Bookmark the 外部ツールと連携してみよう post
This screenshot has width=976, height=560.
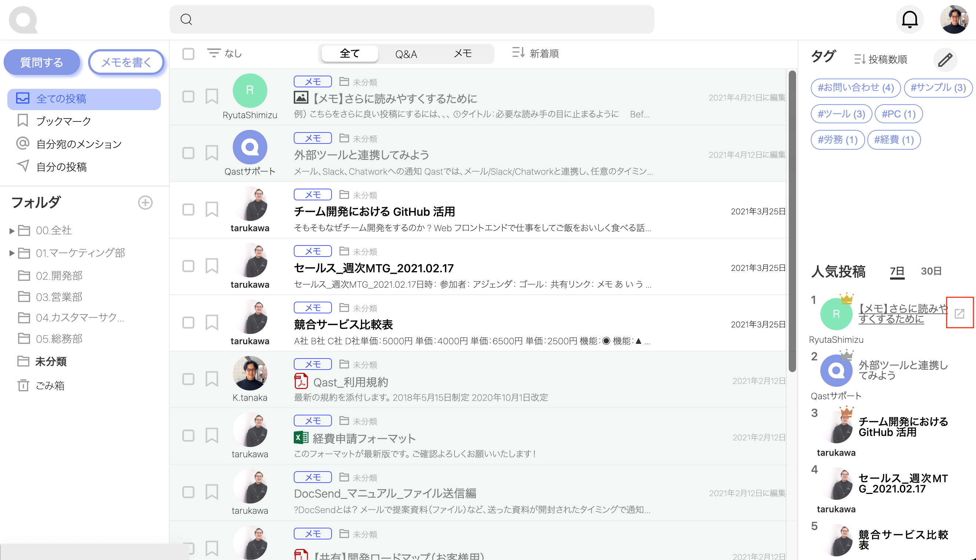click(212, 153)
